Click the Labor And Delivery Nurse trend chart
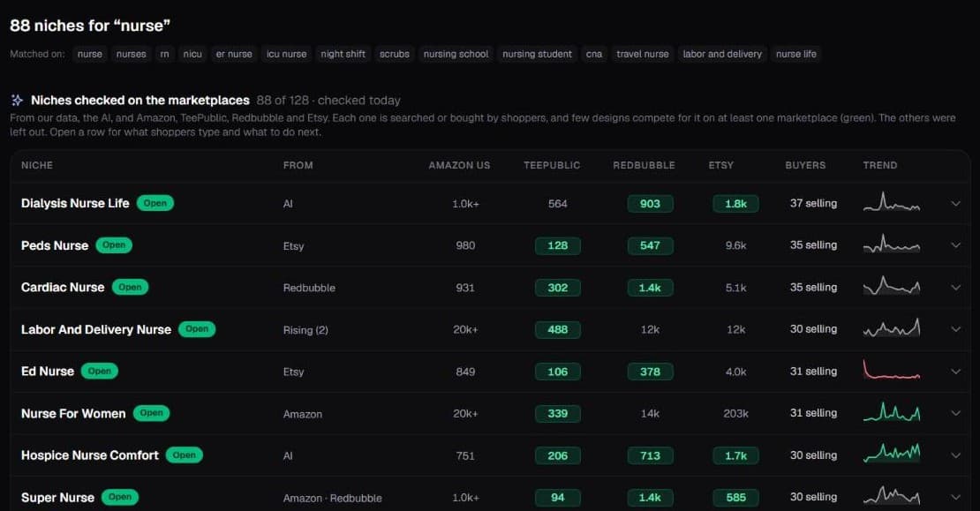The width and height of the screenshot is (980, 511). (x=891, y=328)
